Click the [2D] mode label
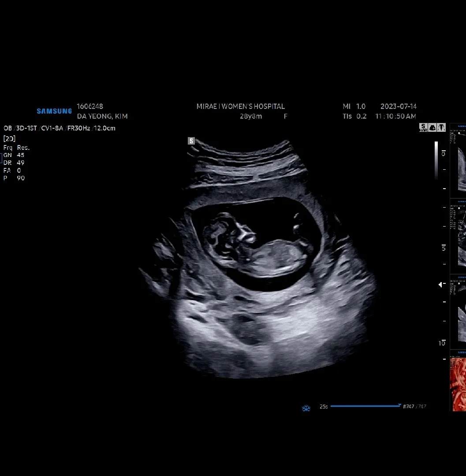The width and height of the screenshot is (466, 476). pyautogui.click(x=9, y=138)
